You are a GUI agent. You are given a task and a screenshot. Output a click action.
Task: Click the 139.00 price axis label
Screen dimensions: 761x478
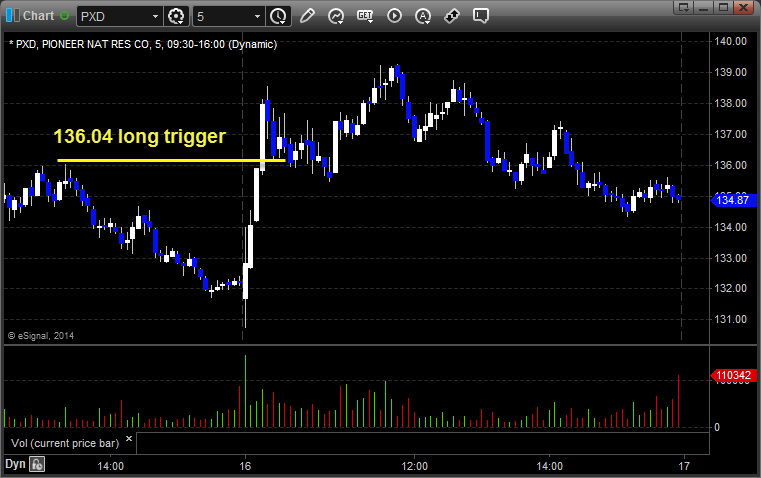[730, 72]
